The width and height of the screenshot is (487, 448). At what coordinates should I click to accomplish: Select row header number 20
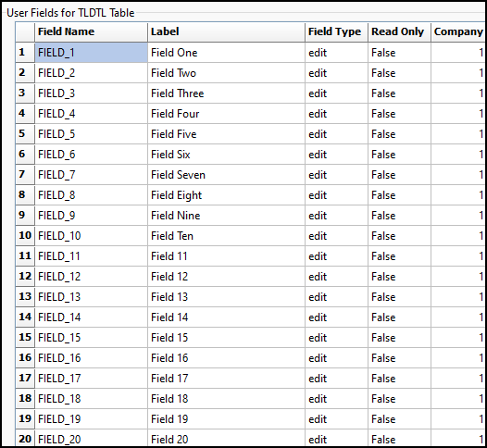click(x=25, y=438)
